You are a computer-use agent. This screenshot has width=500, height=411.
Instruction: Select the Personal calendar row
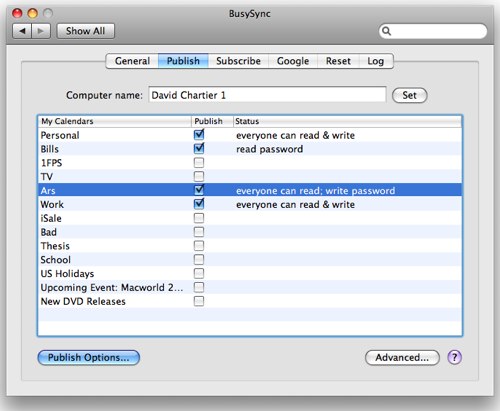[250, 135]
